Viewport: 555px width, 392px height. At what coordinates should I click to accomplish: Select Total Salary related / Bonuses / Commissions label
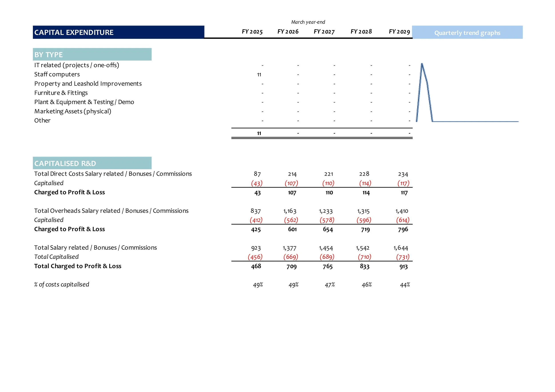click(95, 248)
